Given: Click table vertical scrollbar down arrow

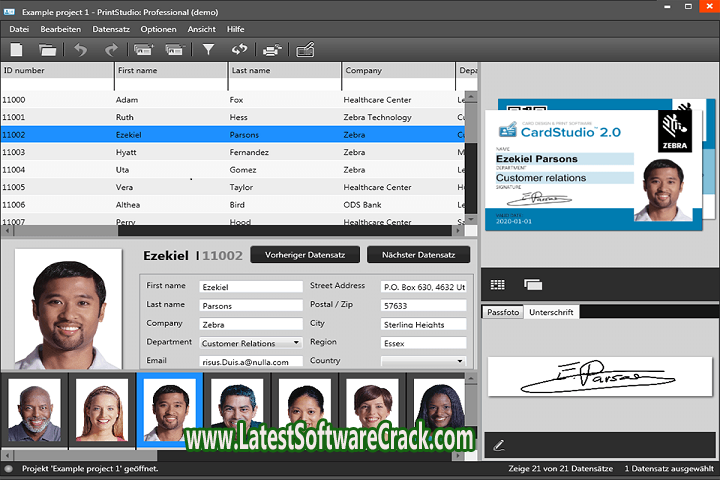Looking at the screenshot, I should (x=471, y=220).
